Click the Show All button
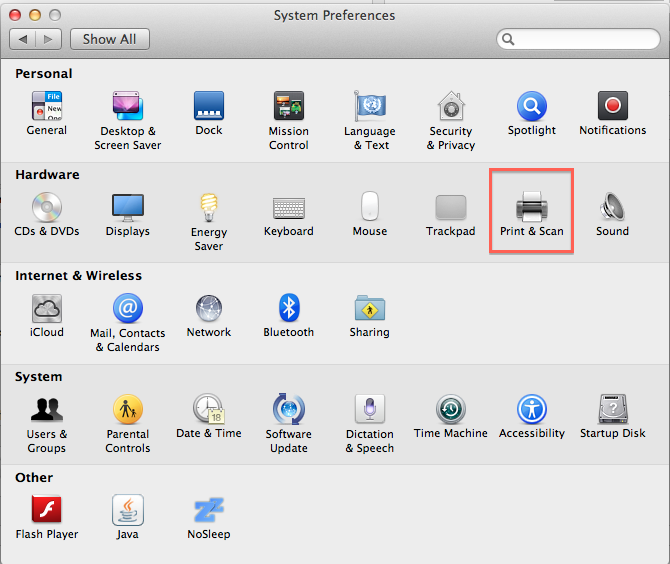Image resolution: width=670 pixels, height=564 pixels. pyautogui.click(x=110, y=39)
